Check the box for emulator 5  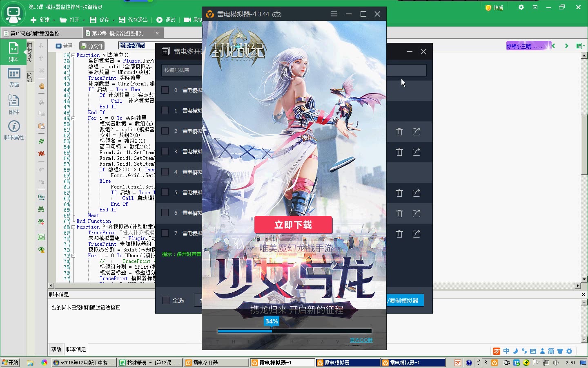click(x=165, y=192)
